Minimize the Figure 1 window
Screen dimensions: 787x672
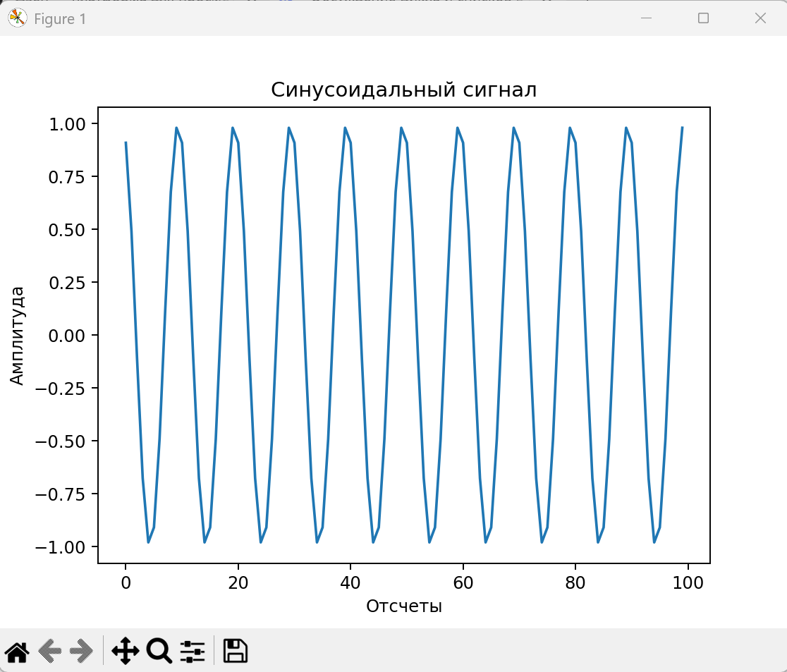(x=646, y=18)
